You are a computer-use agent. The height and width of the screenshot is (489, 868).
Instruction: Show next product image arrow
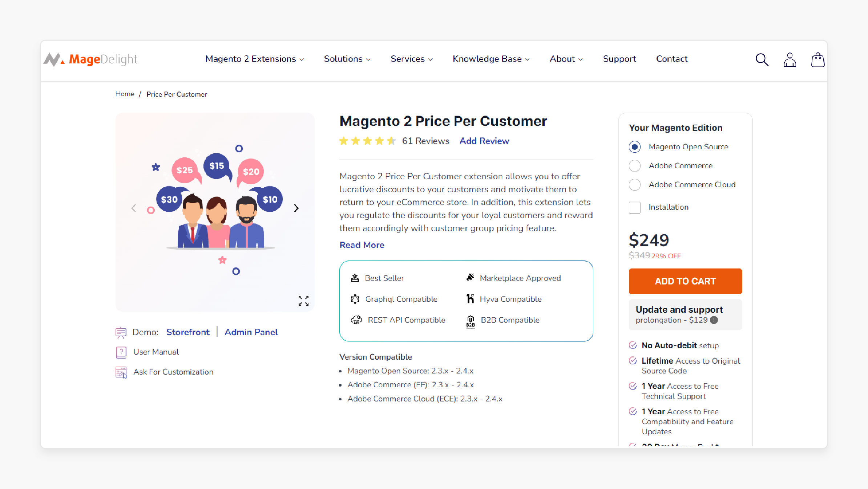point(296,208)
